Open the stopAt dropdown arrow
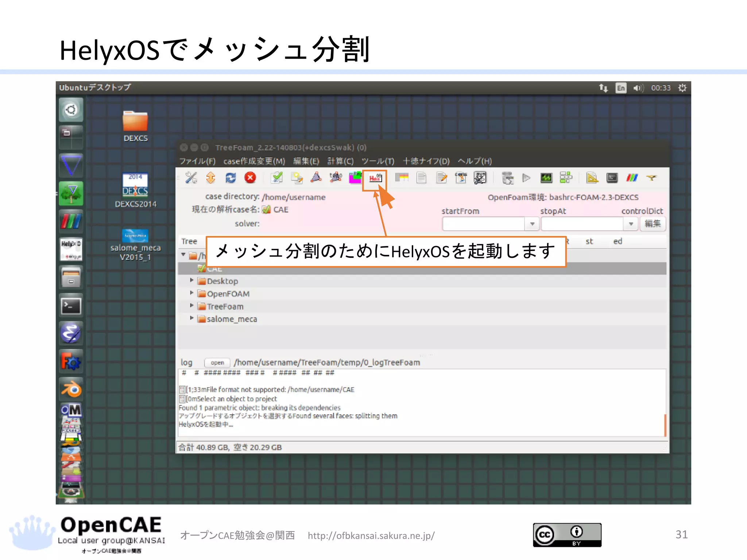The image size is (747, 560). click(631, 224)
